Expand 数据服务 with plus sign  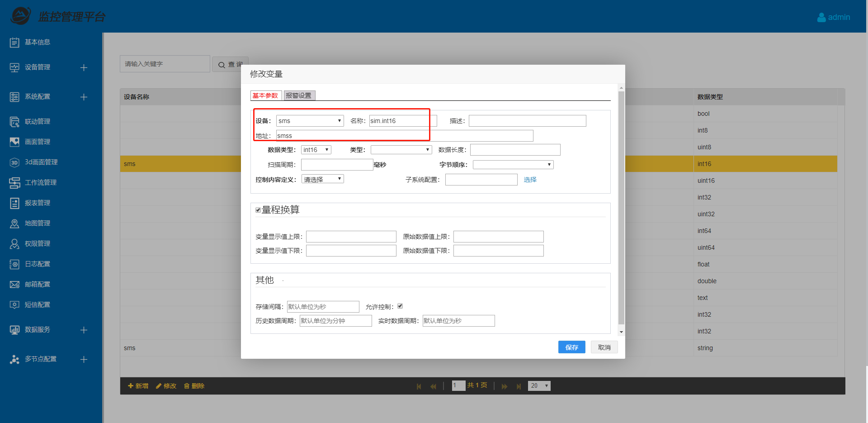tap(84, 330)
